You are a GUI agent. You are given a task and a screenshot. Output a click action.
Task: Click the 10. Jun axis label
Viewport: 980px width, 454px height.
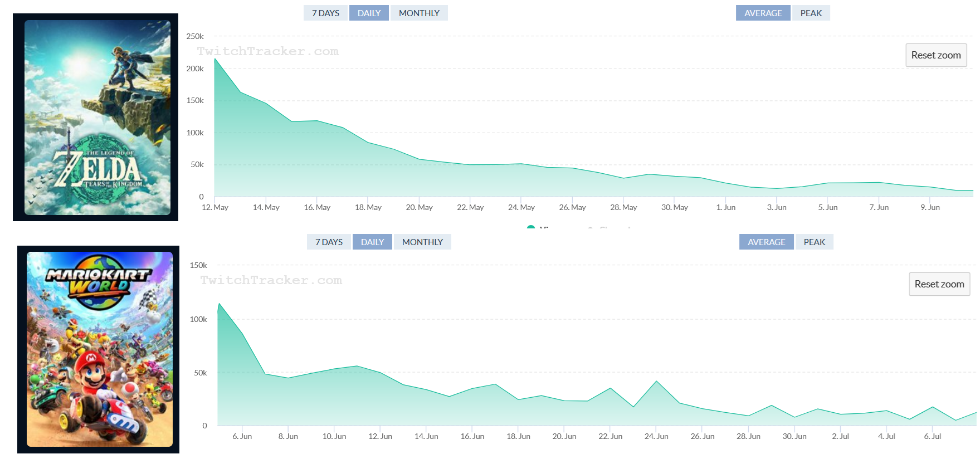pos(334,436)
